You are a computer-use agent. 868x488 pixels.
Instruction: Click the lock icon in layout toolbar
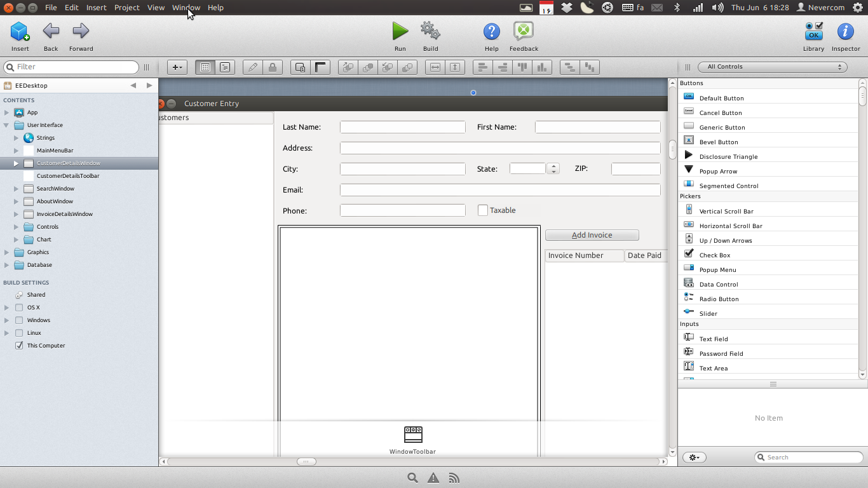(x=273, y=67)
